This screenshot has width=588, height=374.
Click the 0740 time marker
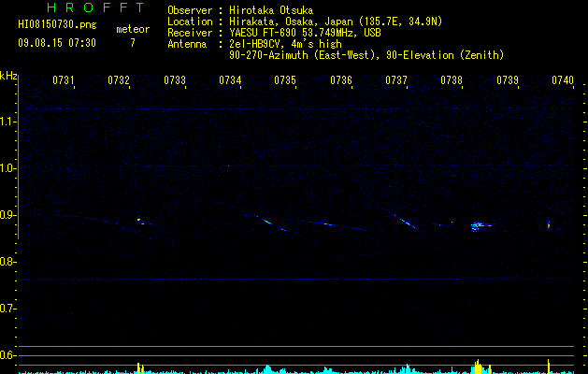563,80
